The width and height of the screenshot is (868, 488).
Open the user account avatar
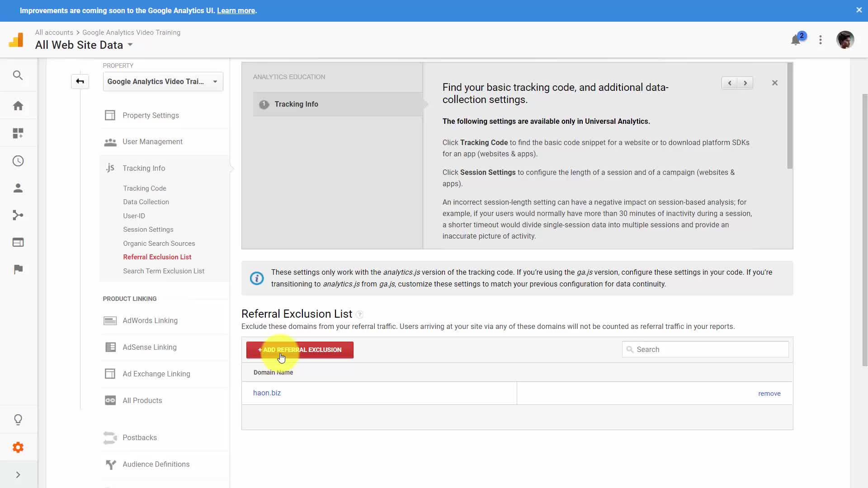(x=845, y=40)
